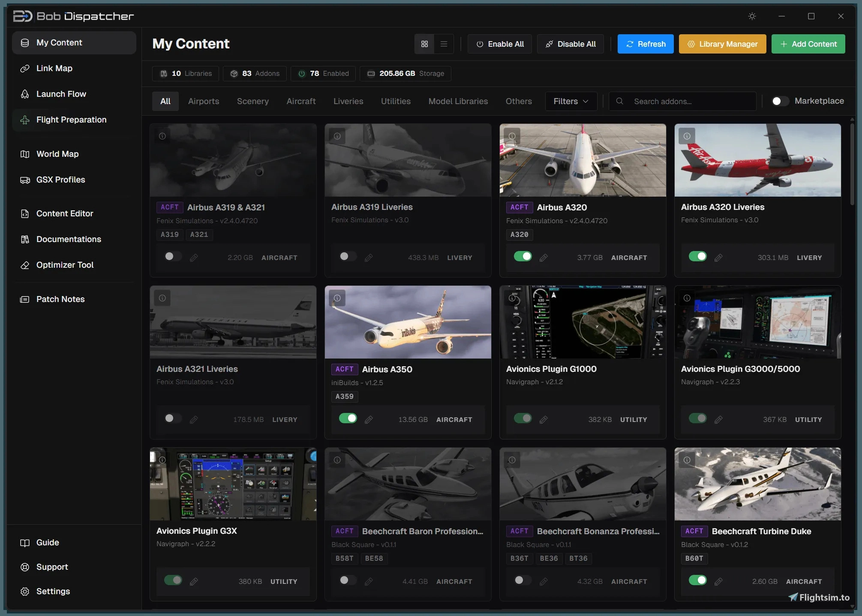The height and width of the screenshot is (616, 862).
Task: Open the Model Libraries tab
Action: point(458,101)
